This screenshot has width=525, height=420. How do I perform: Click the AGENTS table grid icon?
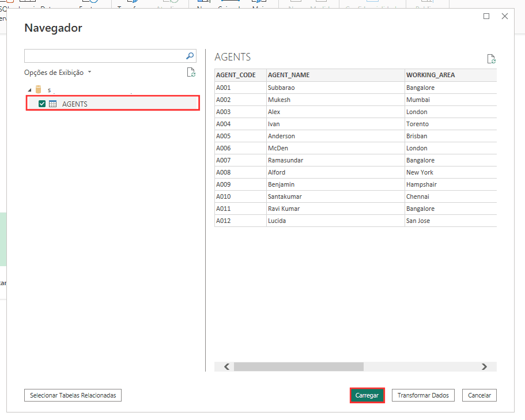click(x=52, y=104)
